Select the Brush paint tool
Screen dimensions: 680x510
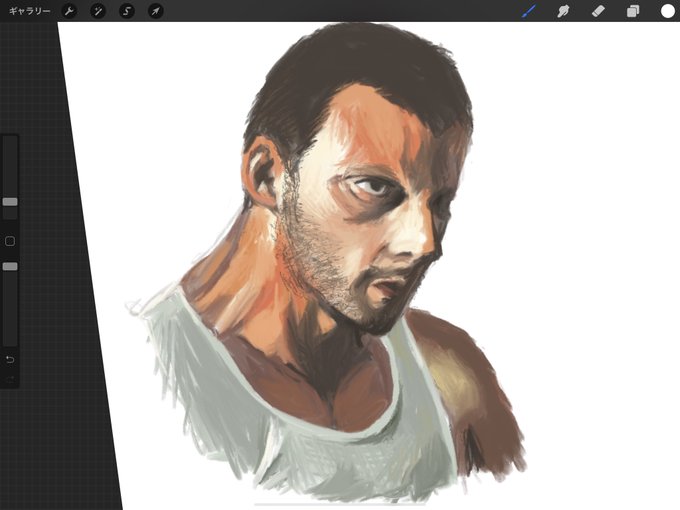529,11
